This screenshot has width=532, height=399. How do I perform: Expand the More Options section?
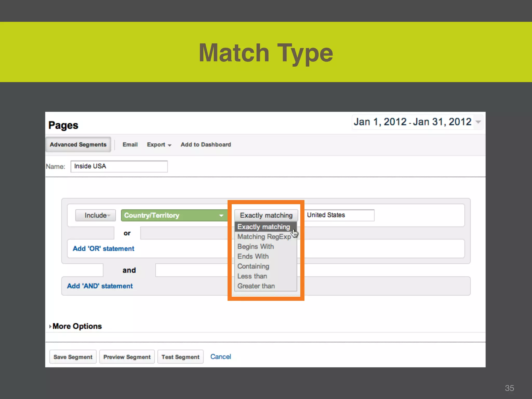click(x=77, y=326)
